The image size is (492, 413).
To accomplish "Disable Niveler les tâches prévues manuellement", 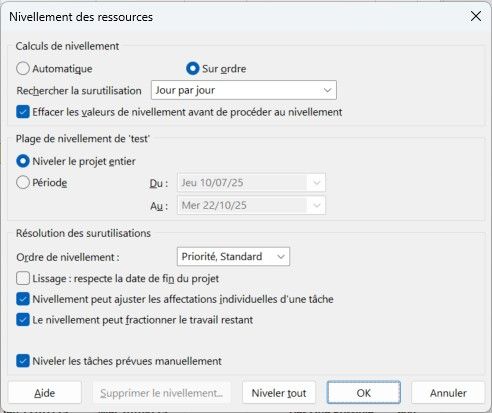I will click(x=23, y=361).
